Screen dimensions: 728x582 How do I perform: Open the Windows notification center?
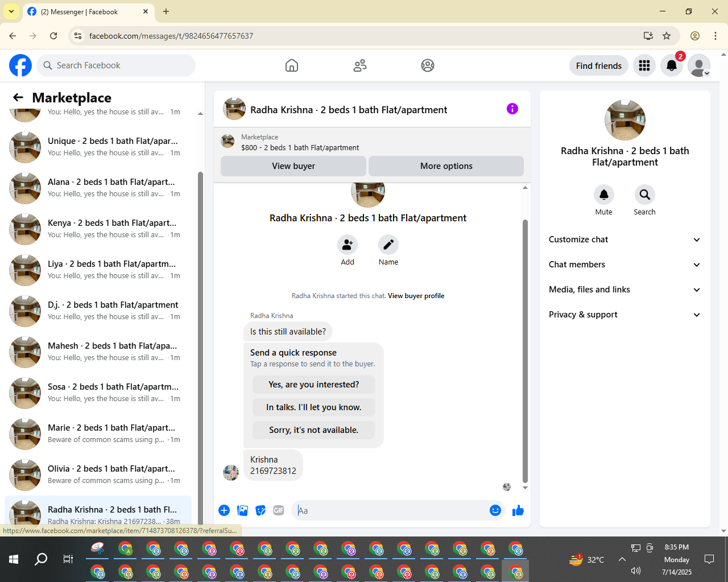point(709,559)
